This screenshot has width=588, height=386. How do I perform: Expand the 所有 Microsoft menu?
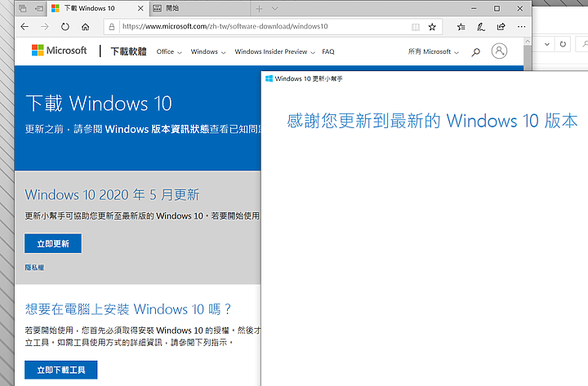coord(434,51)
